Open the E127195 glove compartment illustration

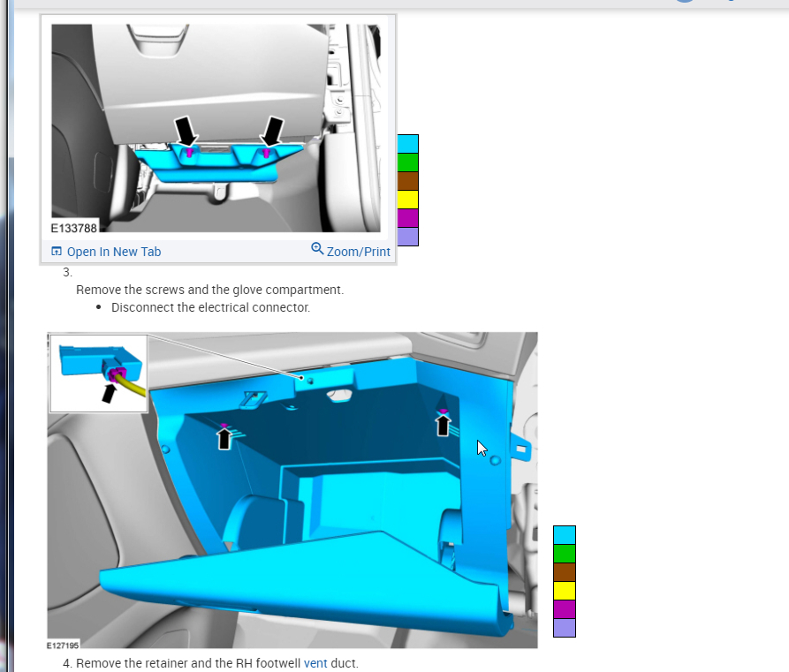pos(292,490)
